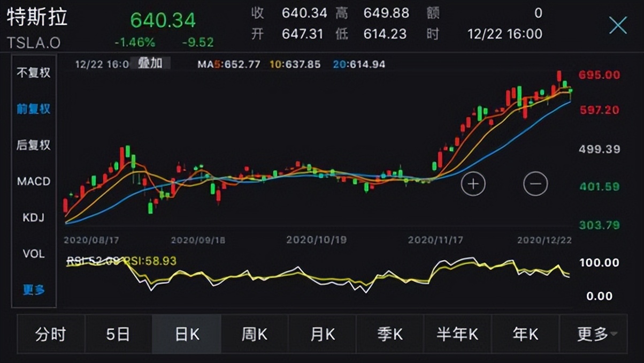This screenshot has height=363, width=644.
Task: Click the 597.20 price axis label
Action: click(x=600, y=110)
